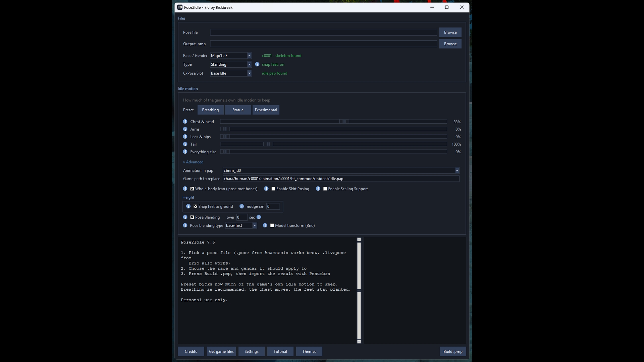Image resolution: width=644 pixels, height=362 pixels.
Task: Select the Experimental preset
Action: click(x=266, y=110)
